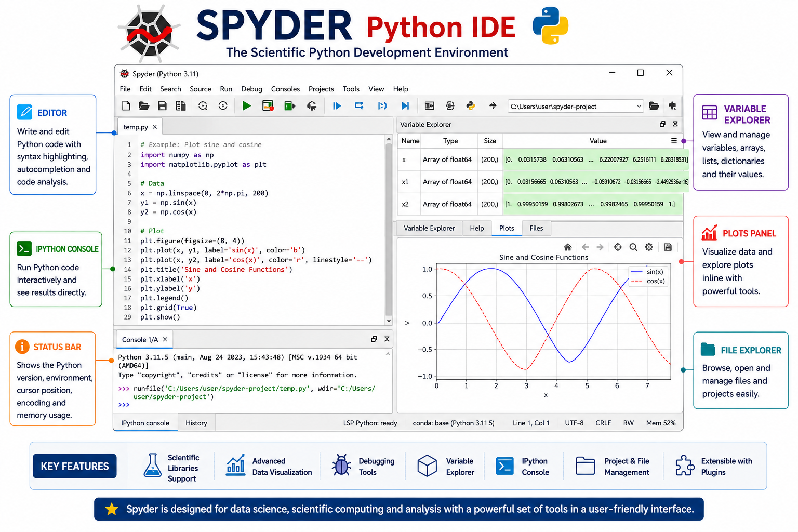798x532 pixels.
Task: Click the editor vertical scrollbar thumb
Action: tap(389, 229)
